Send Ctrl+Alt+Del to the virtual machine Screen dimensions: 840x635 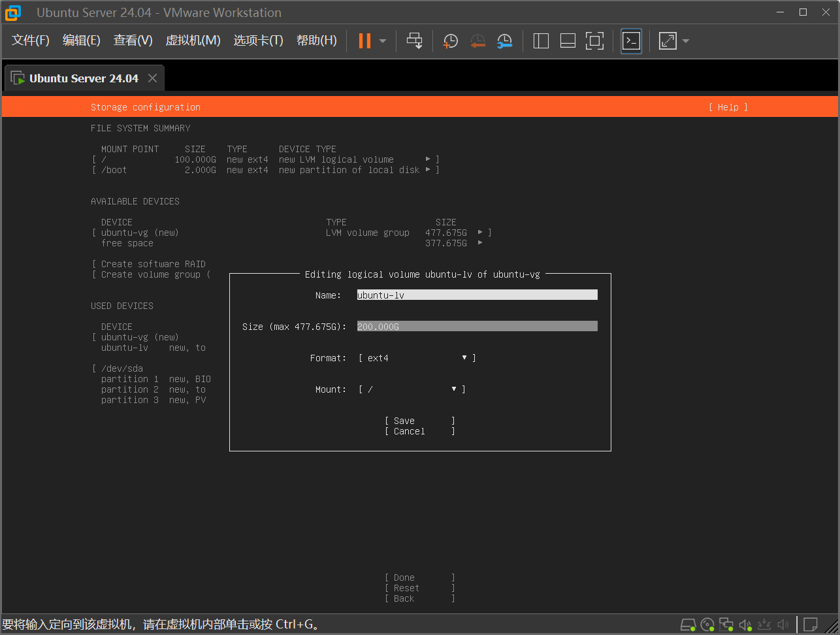(415, 41)
